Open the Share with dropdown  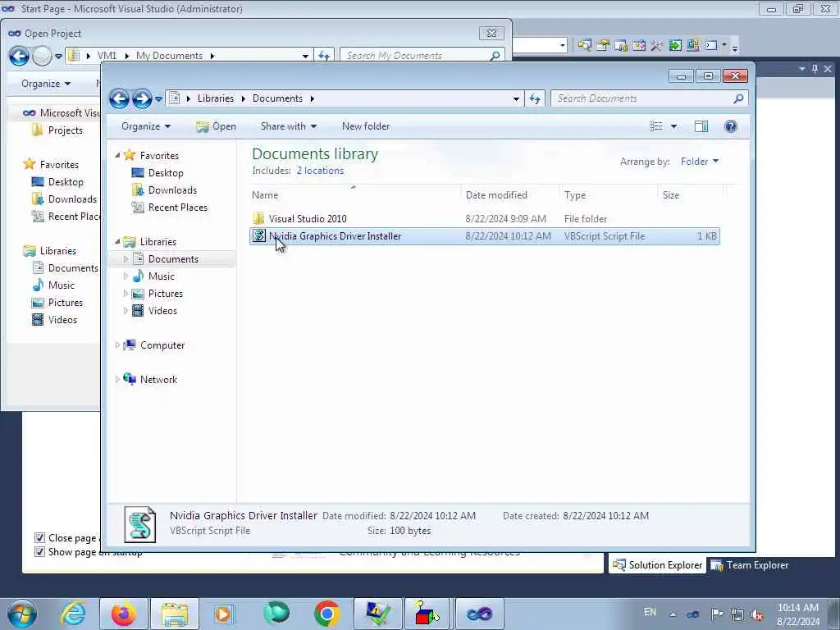(288, 126)
